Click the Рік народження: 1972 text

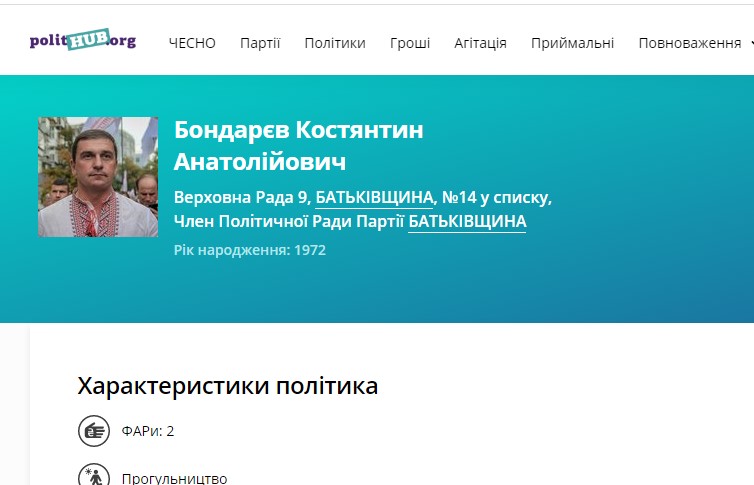(250, 250)
